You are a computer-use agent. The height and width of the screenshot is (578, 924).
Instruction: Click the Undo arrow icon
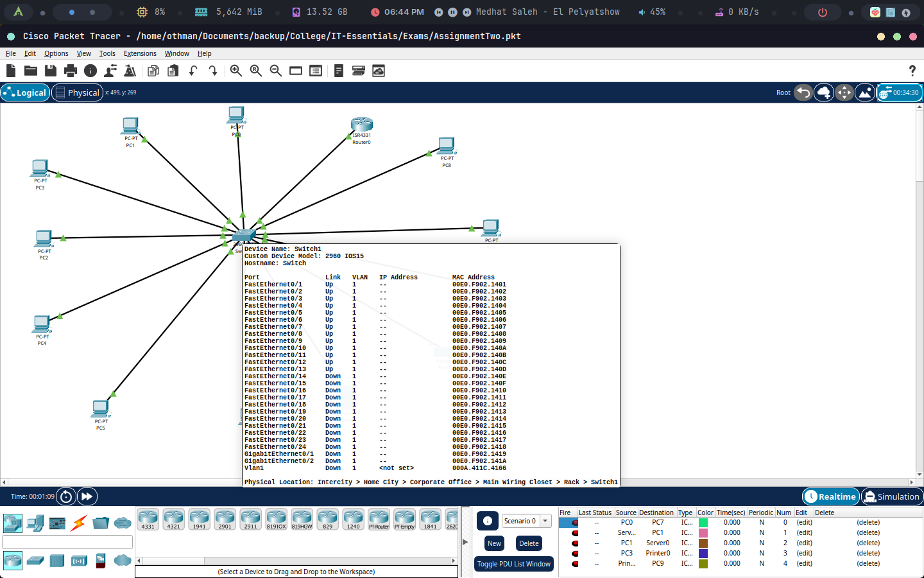pyautogui.click(x=193, y=71)
